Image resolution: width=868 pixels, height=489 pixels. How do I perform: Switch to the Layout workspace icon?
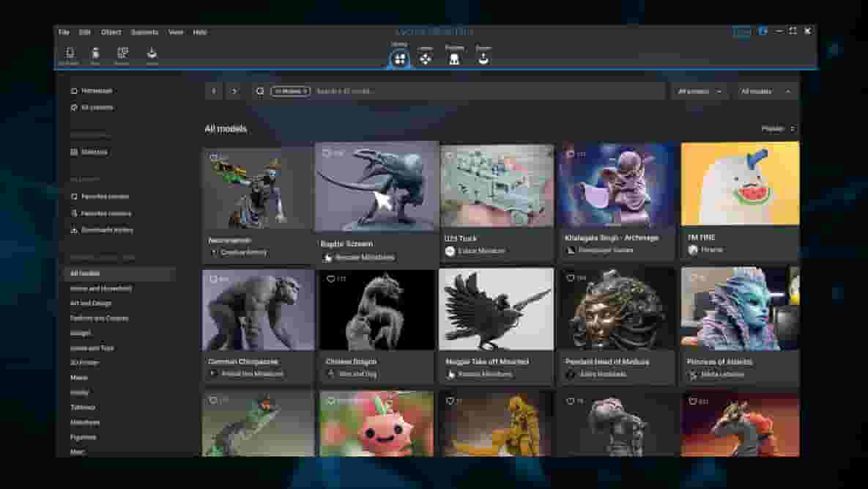(426, 58)
